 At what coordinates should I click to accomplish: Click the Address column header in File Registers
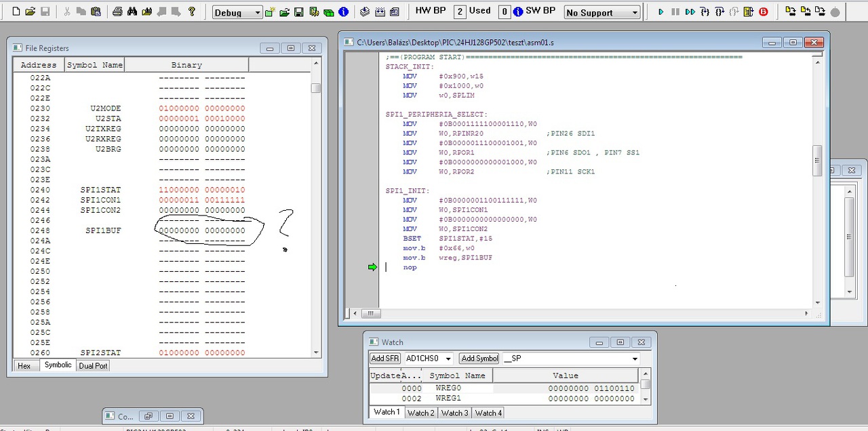pos(39,65)
